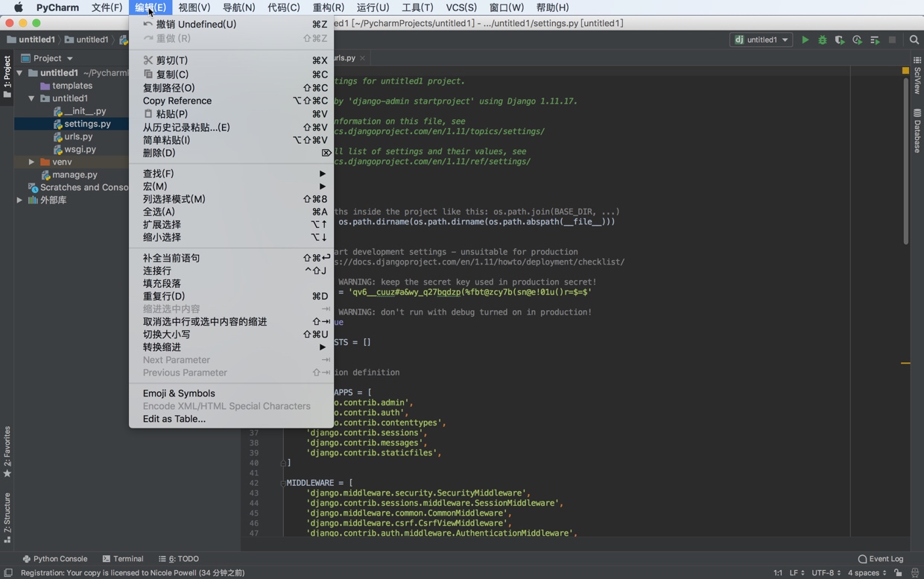This screenshot has width=924, height=579.
Task: Click the lock read-only toggle icon in status bar
Action: (899, 573)
